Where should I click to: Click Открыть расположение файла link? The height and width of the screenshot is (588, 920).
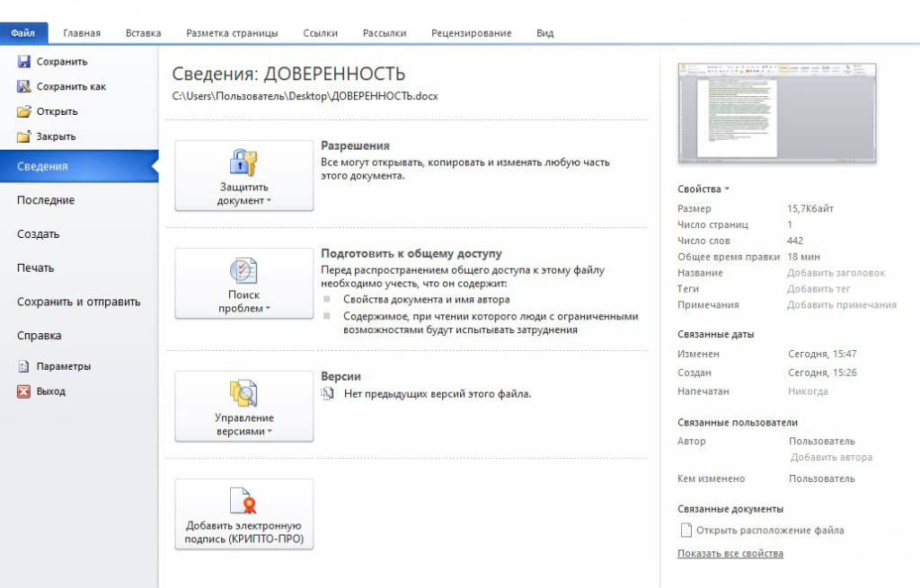tap(769, 530)
